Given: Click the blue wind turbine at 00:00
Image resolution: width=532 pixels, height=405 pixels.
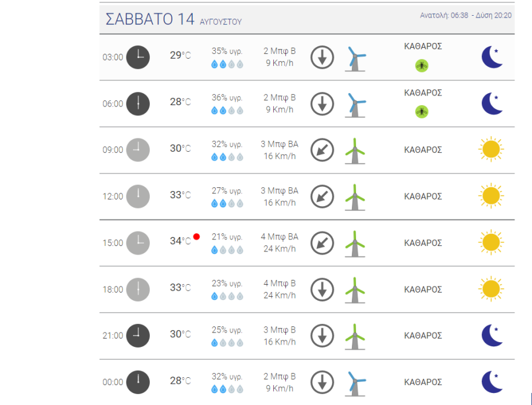Looking at the screenshot, I should [355, 383].
